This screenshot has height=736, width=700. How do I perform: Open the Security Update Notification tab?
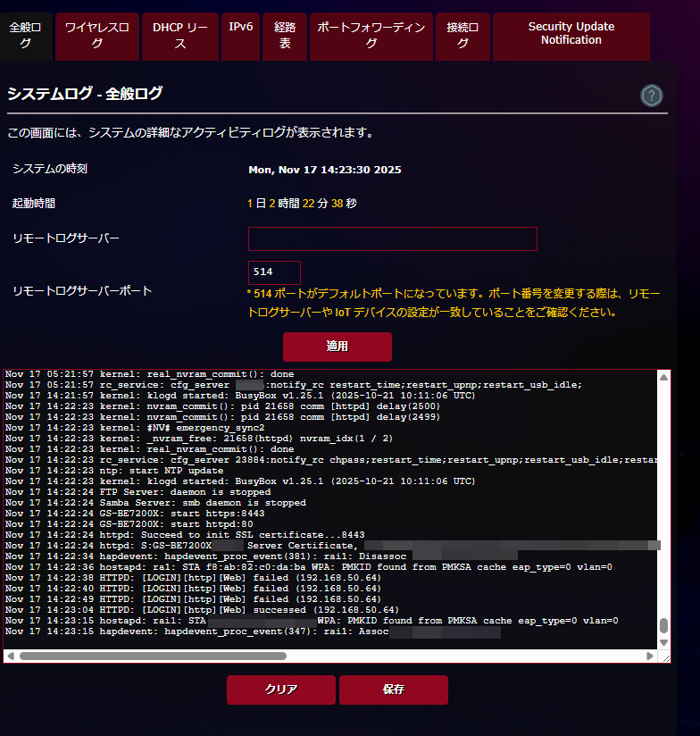point(571,34)
